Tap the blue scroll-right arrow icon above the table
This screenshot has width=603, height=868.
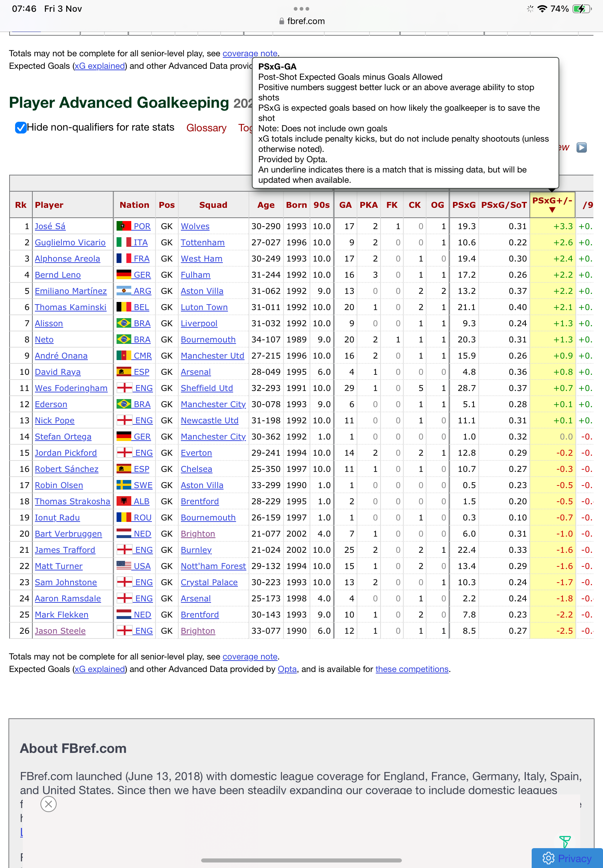(581, 147)
